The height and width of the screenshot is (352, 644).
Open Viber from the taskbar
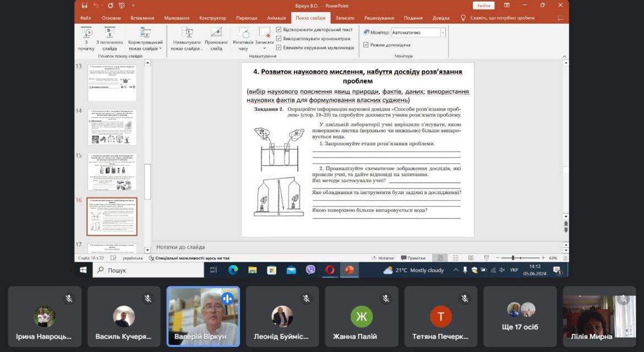click(x=310, y=269)
